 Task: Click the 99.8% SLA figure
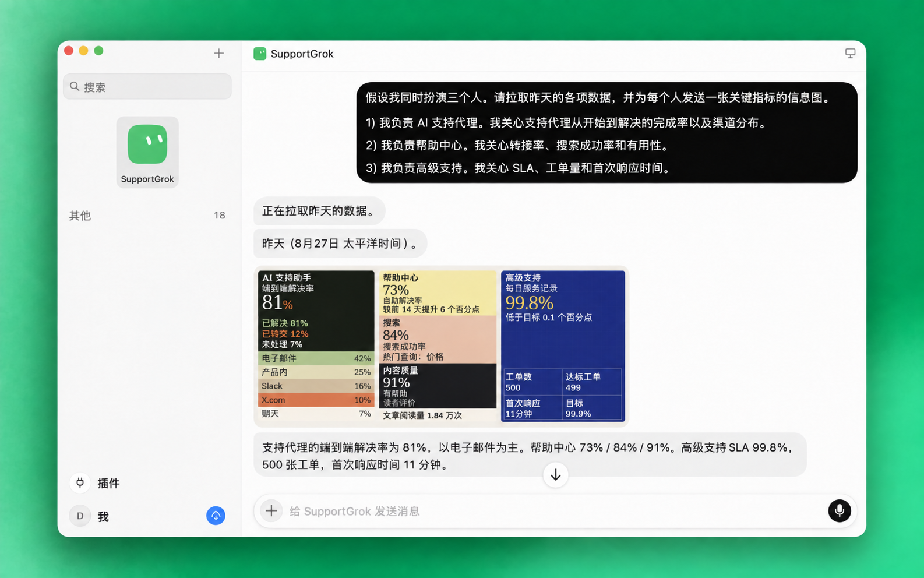(x=529, y=303)
